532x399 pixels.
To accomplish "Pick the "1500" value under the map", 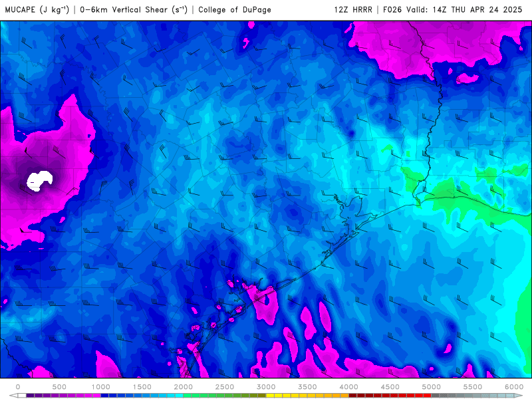I will pos(142,387).
